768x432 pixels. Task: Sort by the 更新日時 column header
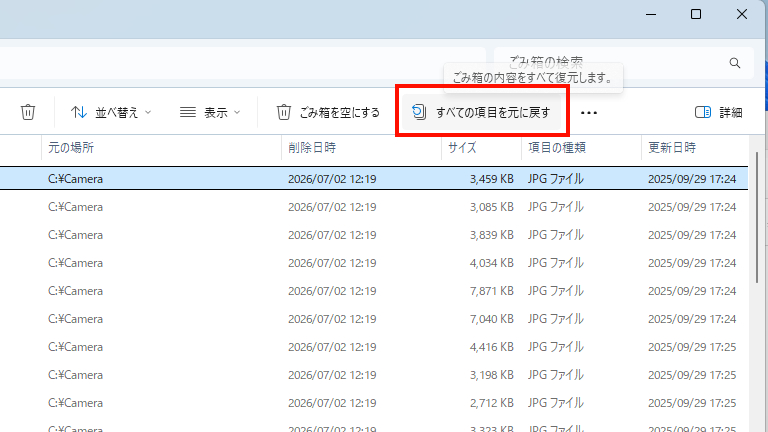click(695, 147)
